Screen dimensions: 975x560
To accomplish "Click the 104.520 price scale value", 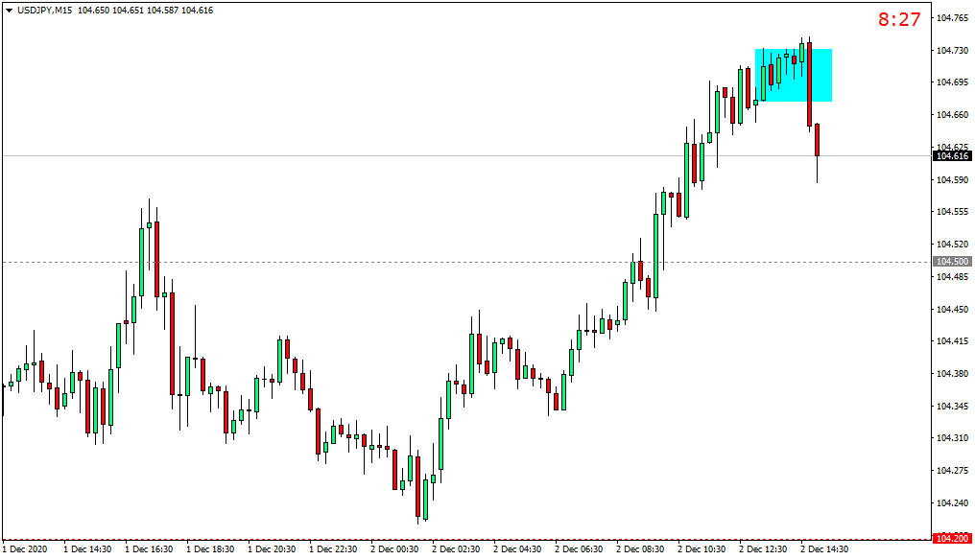I will [x=953, y=245].
